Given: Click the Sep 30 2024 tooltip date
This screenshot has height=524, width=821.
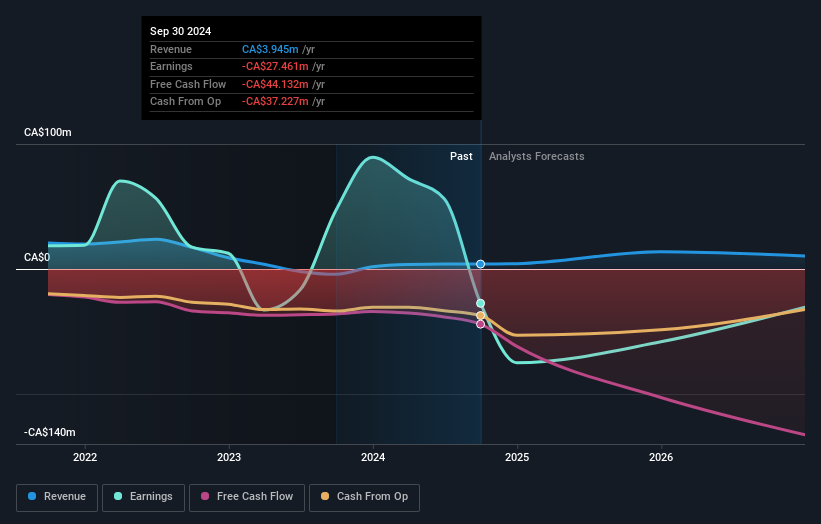Looking at the screenshot, I should point(181,31).
